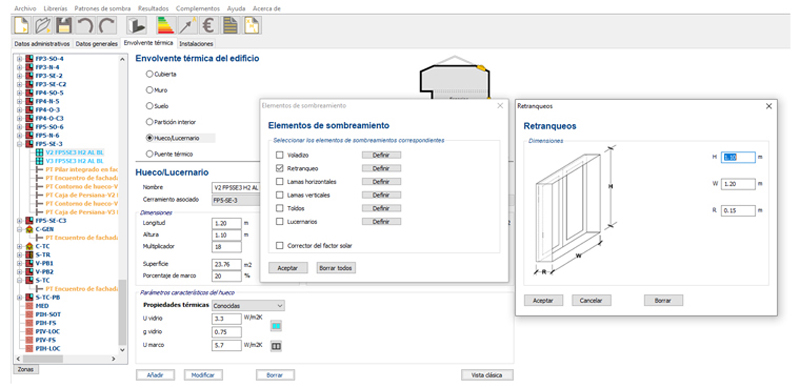Click wall icon next to FP3-SO-4

pos(29,59)
